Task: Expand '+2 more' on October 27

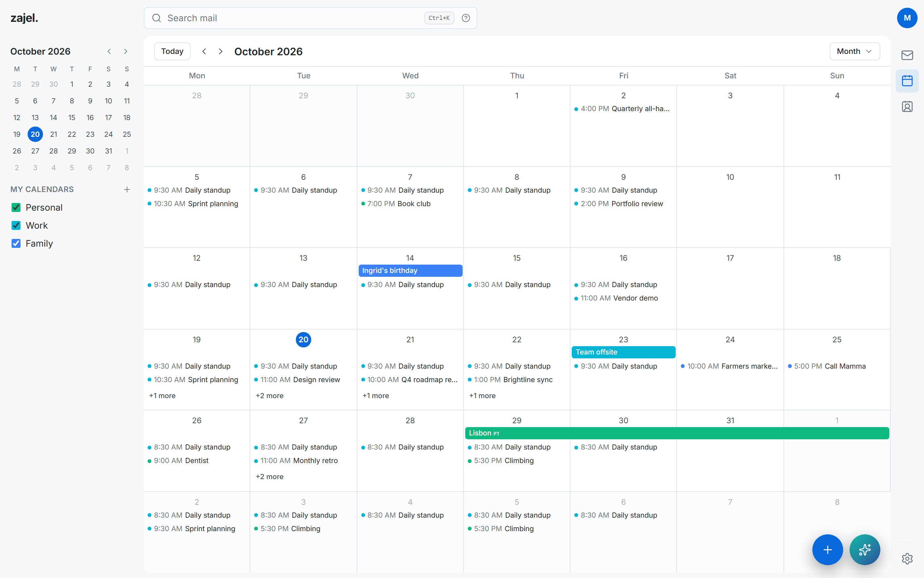Action: click(269, 477)
